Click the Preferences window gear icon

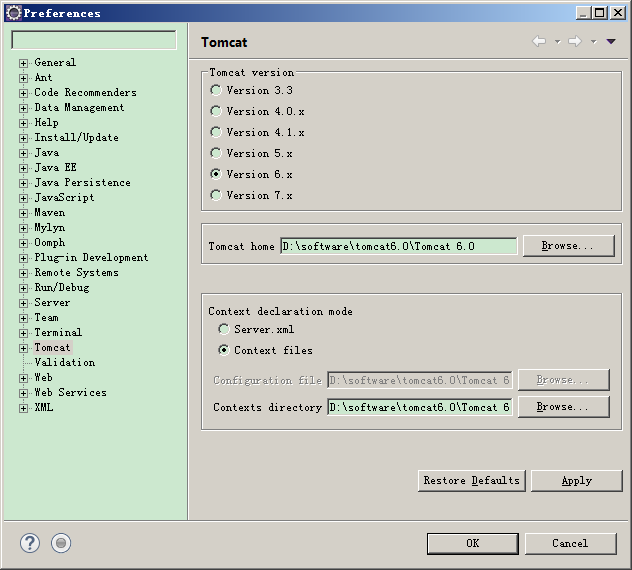click(14, 13)
